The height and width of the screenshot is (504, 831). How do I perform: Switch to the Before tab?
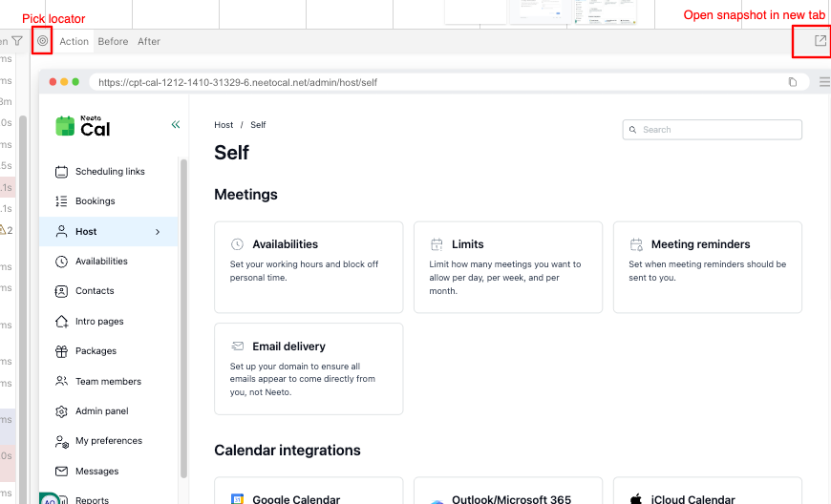[113, 41]
